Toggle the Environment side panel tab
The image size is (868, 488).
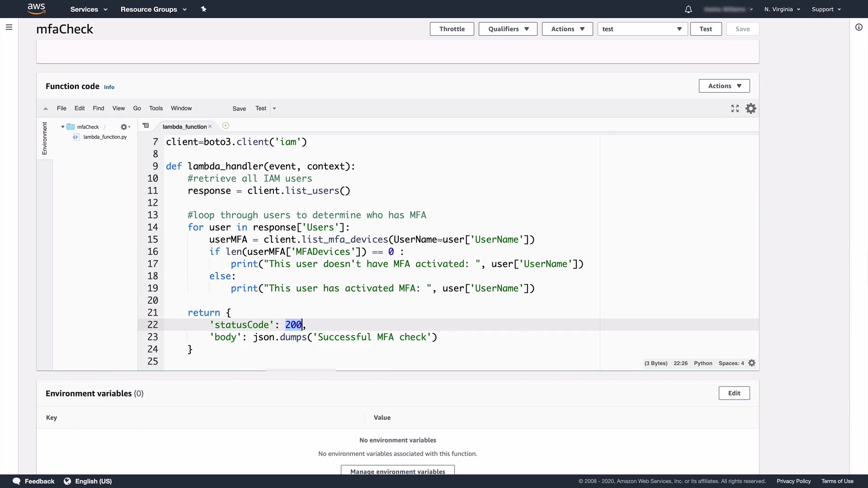[44, 138]
